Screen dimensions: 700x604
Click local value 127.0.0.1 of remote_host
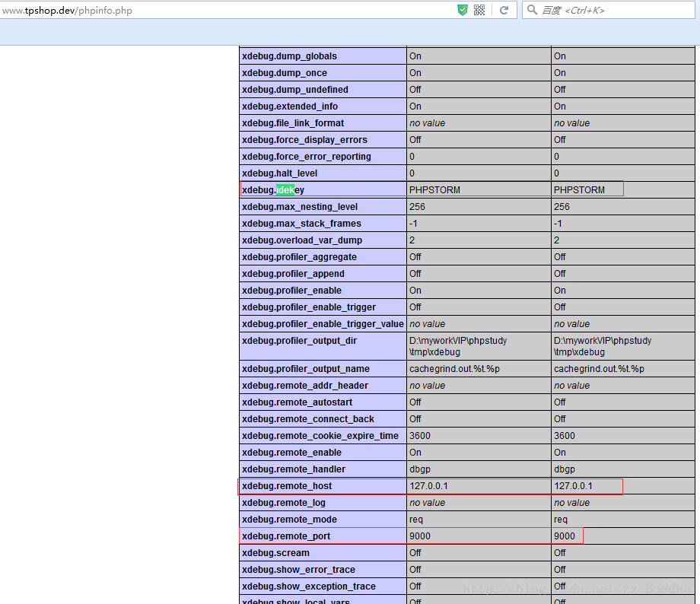[428, 486]
